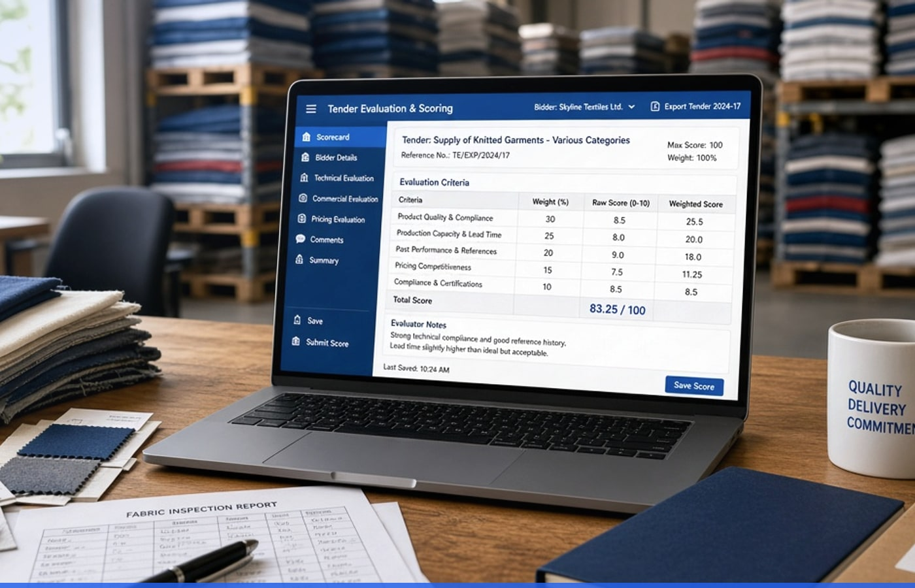Click Submit Score in sidebar
Screen dimensions: 915x588
coord(327,342)
